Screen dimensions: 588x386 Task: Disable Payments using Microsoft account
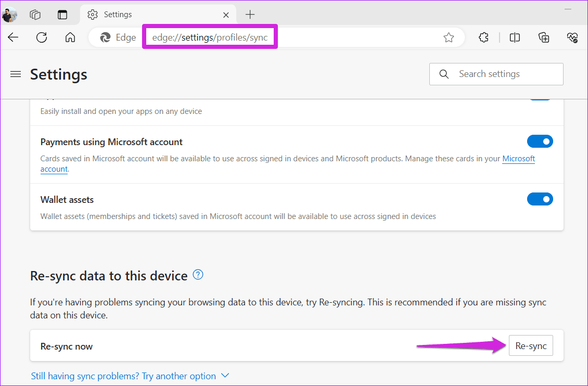point(540,141)
